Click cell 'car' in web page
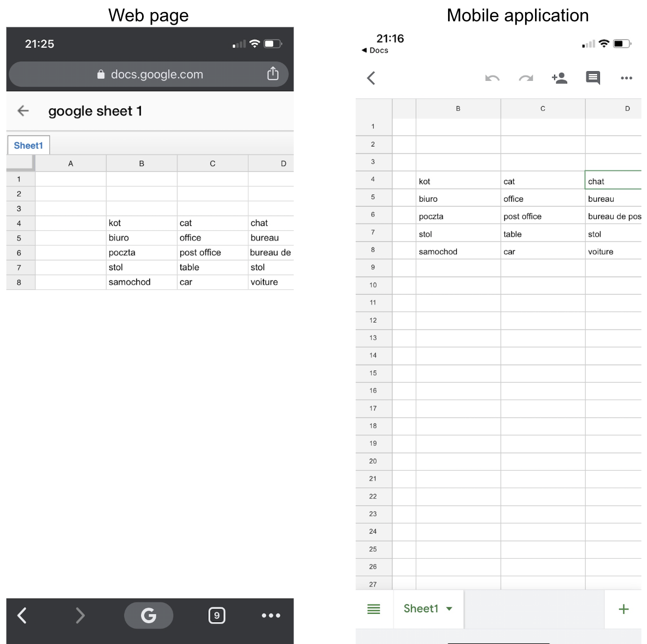 click(x=213, y=283)
